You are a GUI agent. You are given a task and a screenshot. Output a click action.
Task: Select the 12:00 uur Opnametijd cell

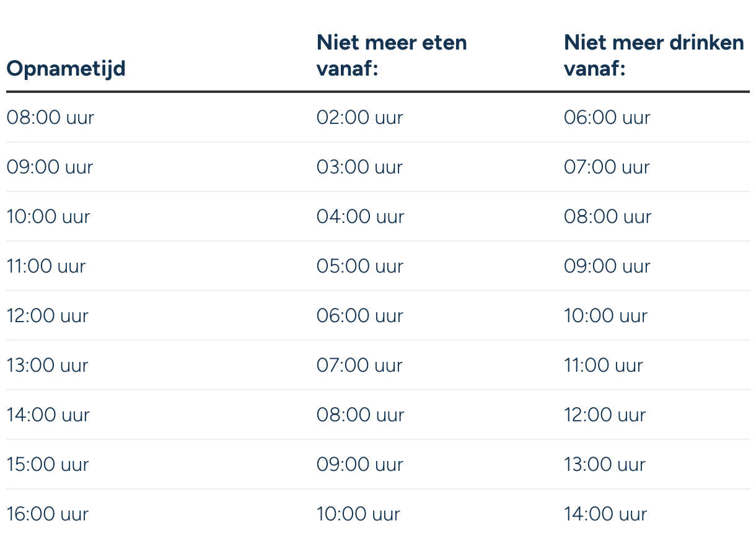pyautogui.click(x=48, y=316)
